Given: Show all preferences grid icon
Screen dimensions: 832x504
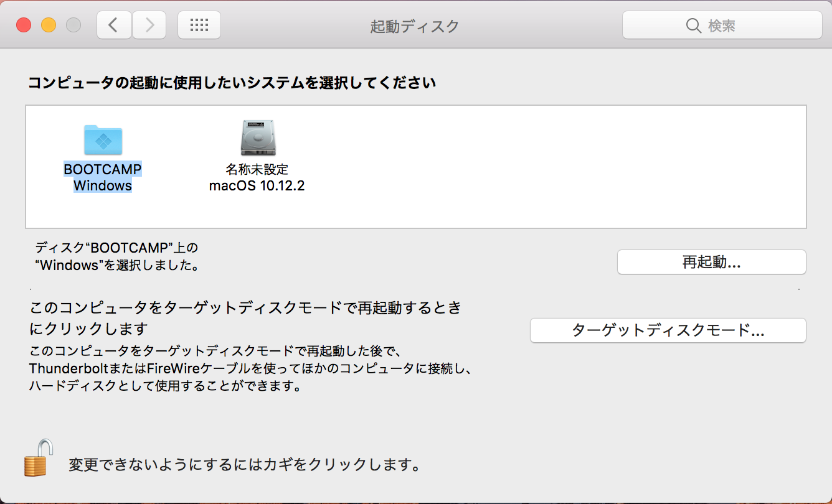Looking at the screenshot, I should point(199,26).
